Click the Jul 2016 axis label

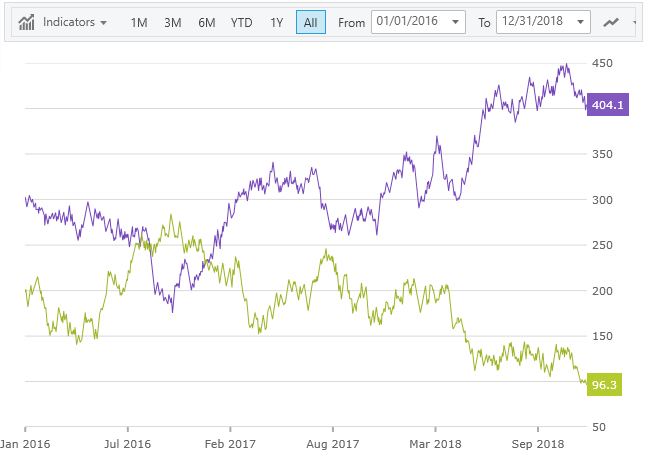pos(127,442)
